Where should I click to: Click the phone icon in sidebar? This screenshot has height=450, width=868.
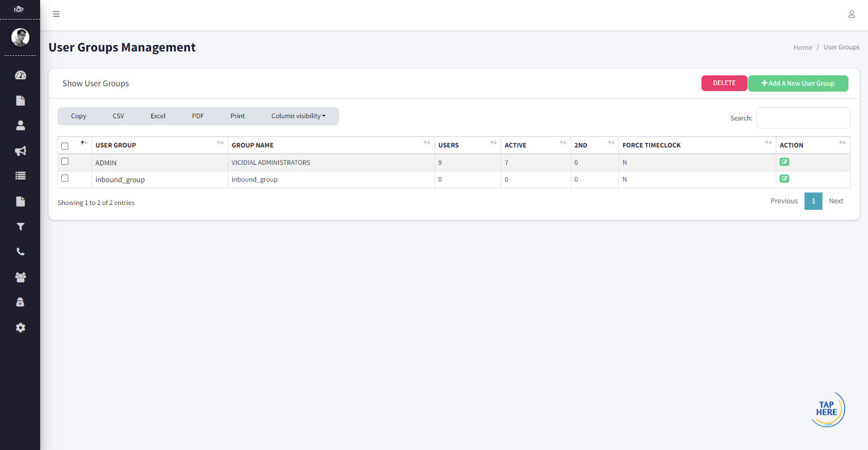[x=21, y=252]
